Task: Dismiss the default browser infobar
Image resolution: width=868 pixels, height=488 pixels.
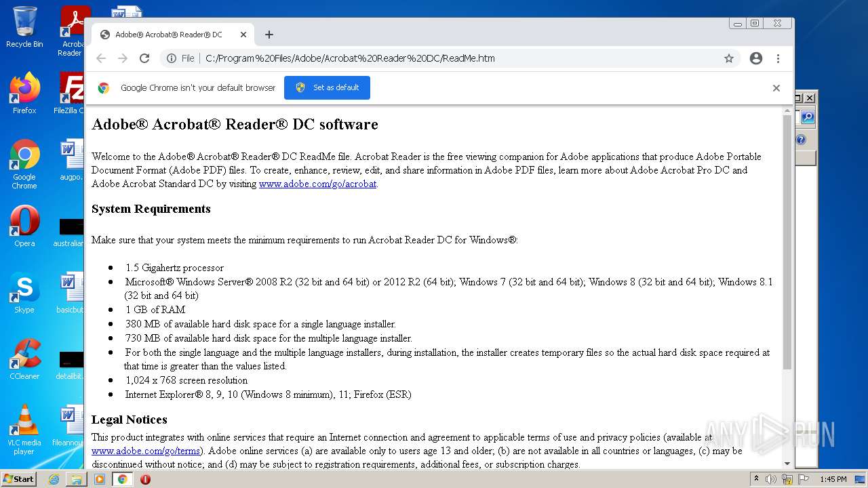Action: 776,88
